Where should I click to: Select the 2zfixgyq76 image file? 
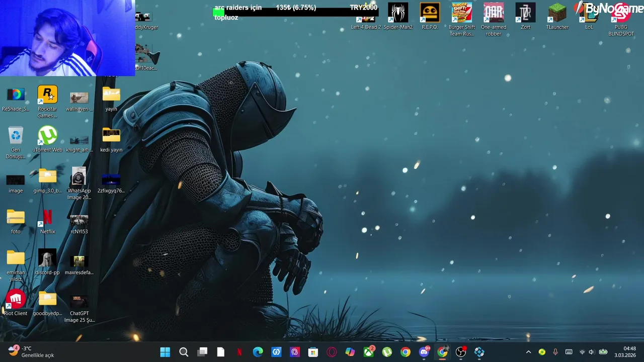coord(111,184)
